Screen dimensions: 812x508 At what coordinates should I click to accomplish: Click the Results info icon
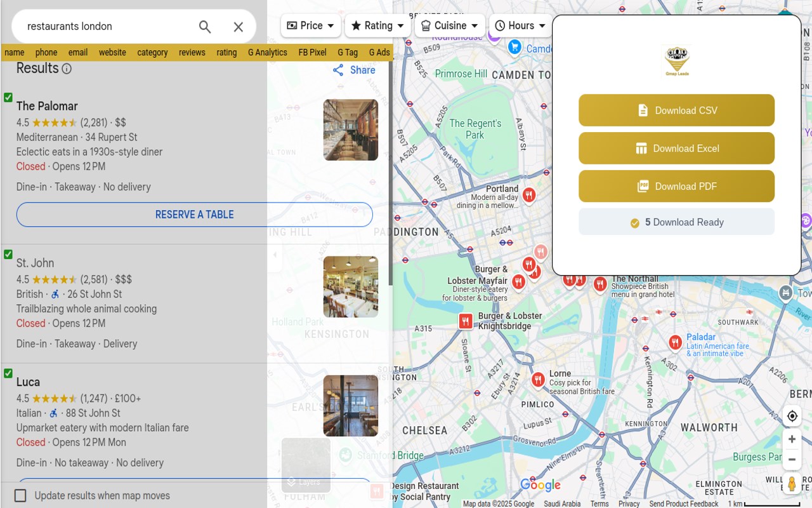click(67, 69)
